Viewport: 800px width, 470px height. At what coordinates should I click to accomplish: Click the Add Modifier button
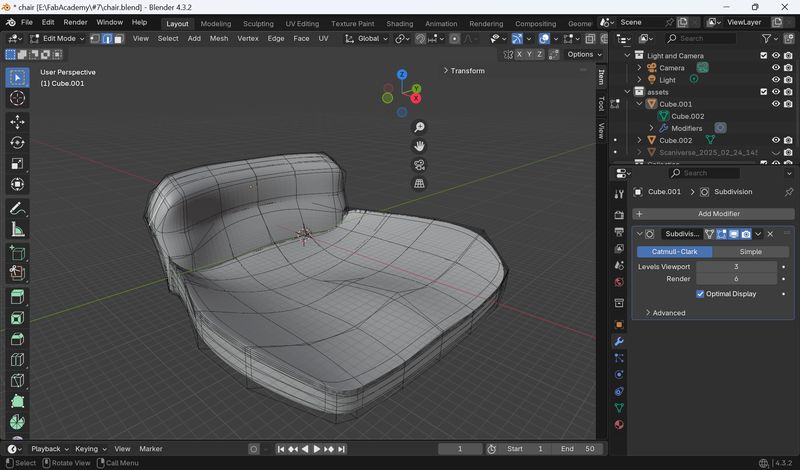tap(713, 214)
